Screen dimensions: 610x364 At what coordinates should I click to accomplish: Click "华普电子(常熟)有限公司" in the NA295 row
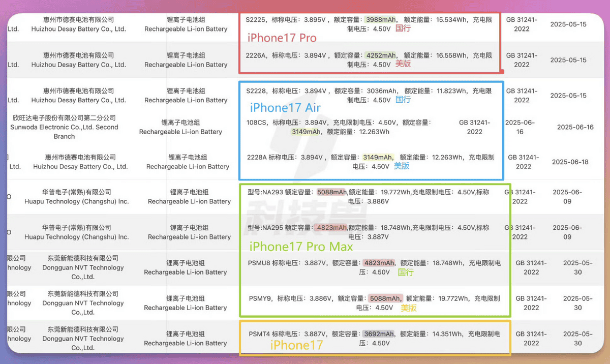pos(77,228)
